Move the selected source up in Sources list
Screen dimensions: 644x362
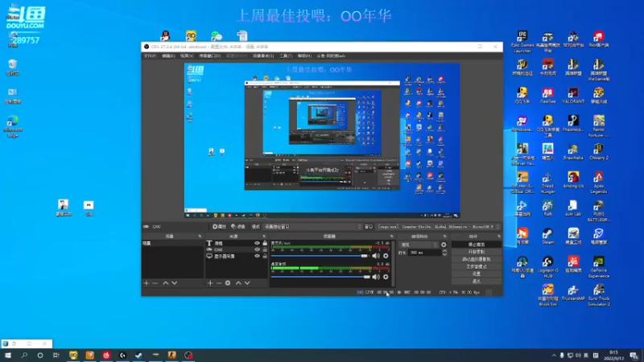[238, 283]
